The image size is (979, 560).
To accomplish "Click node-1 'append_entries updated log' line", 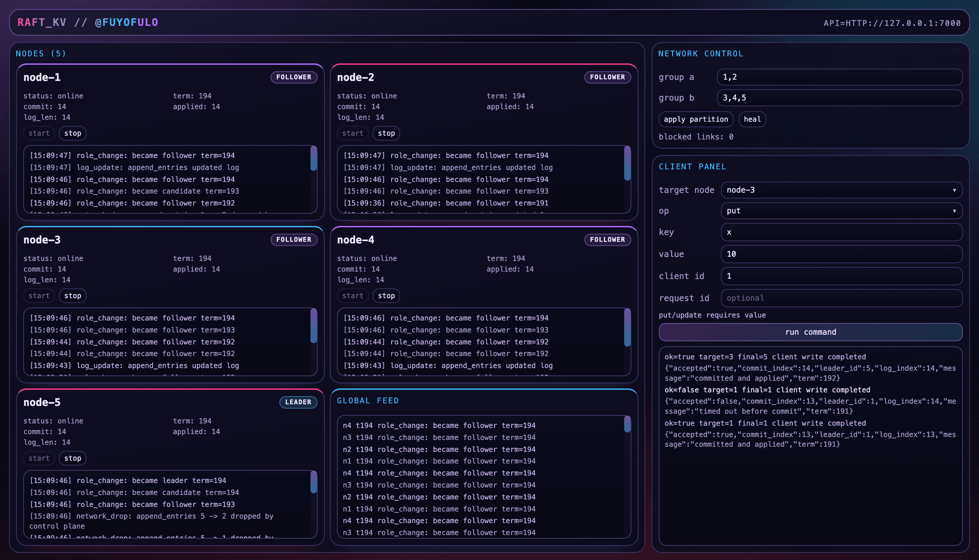I will [134, 167].
